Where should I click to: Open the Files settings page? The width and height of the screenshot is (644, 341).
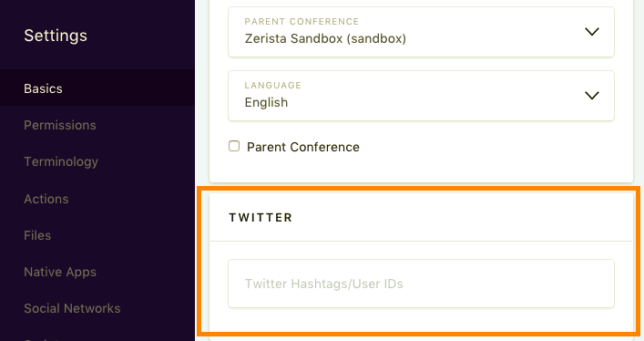[x=37, y=235]
